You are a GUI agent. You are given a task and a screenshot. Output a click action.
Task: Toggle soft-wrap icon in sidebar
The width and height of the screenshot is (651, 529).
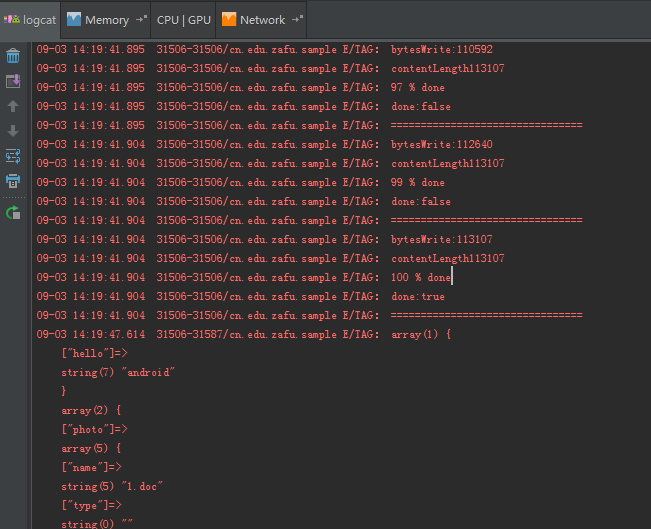click(13, 156)
